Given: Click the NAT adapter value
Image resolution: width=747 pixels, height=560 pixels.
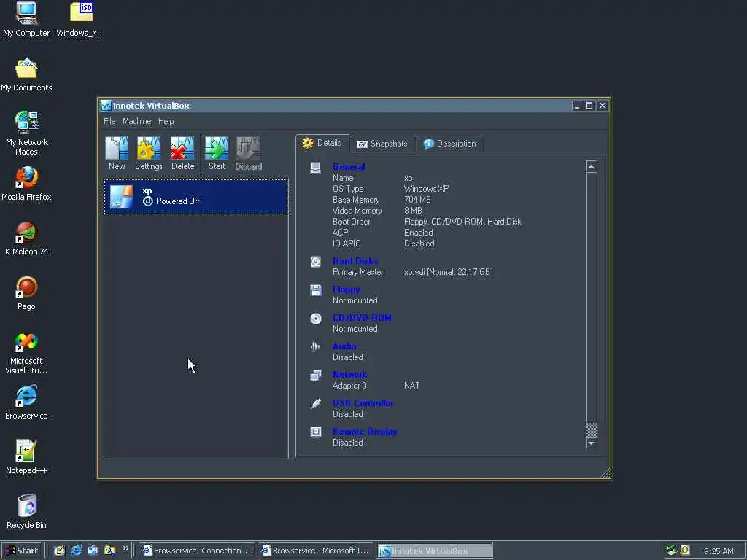Looking at the screenshot, I should pyautogui.click(x=411, y=386).
